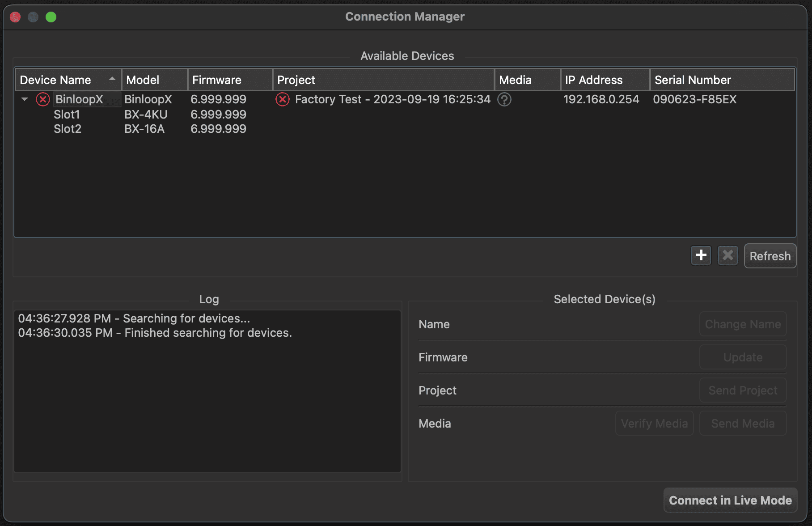Click the plus icon to add device
Screen dimensions: 812x526
click(701, 255)
